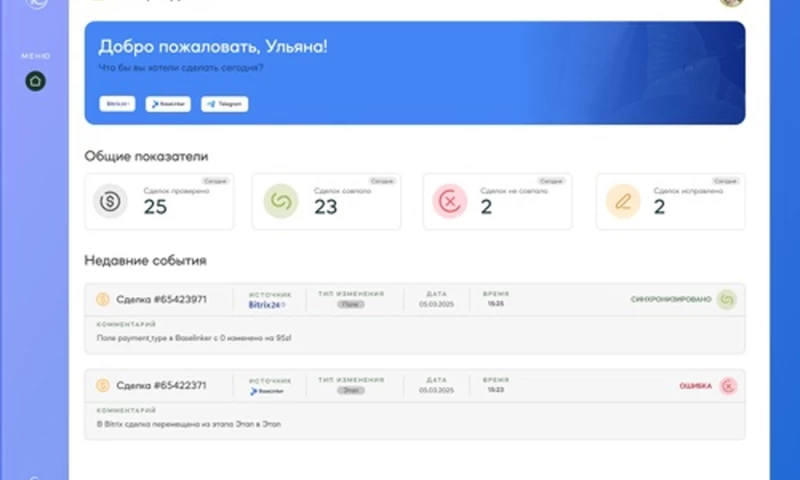The image size is (800, 480).
Task: Click the Сделок исправлено label
Action: (688, 191)
